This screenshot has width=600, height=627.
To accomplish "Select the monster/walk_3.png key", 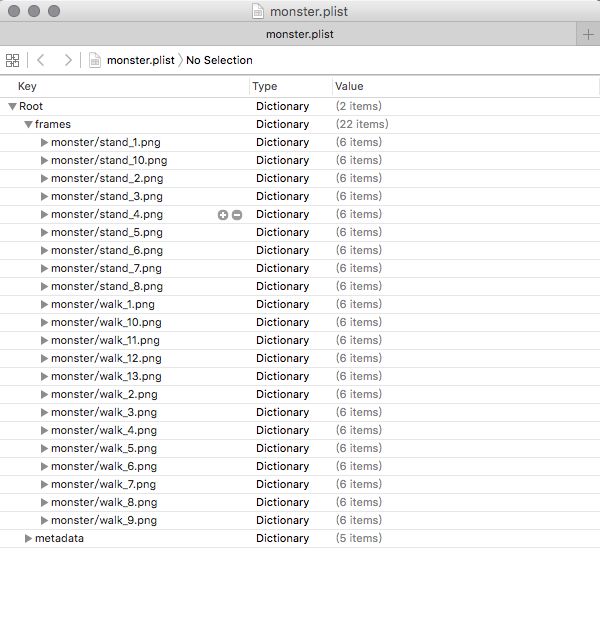I will pyautogui.click(x=104, y=413).
